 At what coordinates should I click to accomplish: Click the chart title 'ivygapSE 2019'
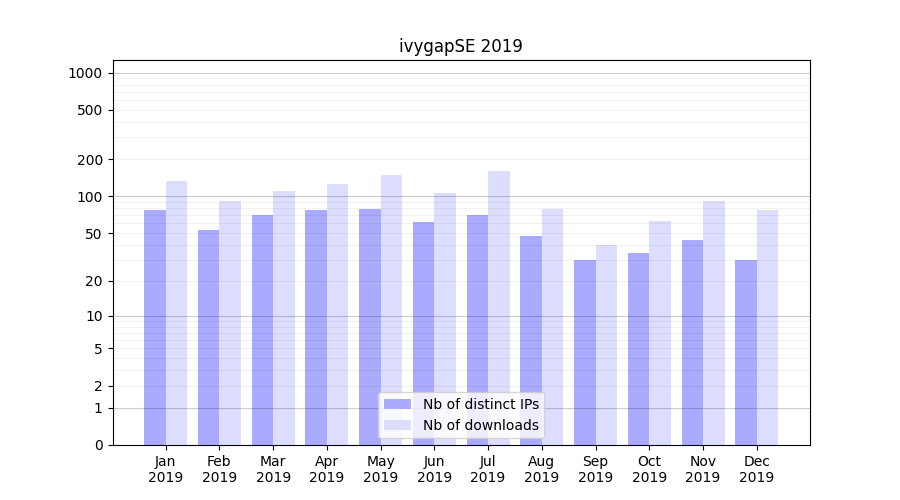461,46
